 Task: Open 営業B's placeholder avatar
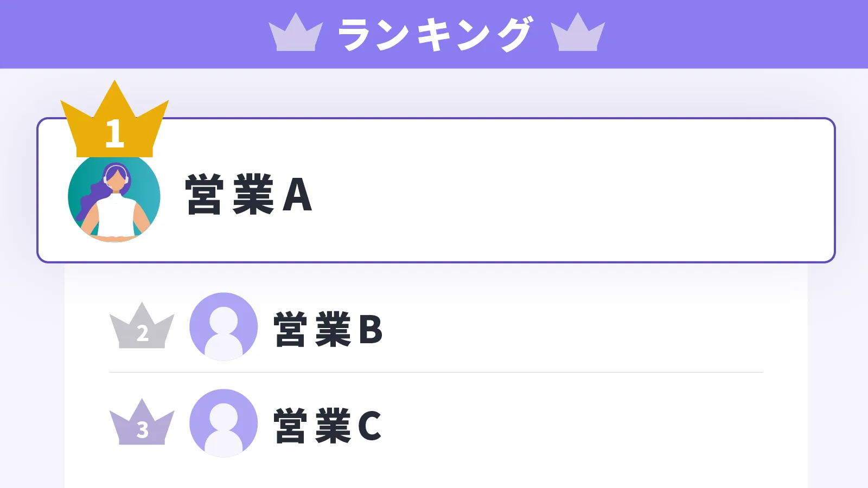(224, 326)
